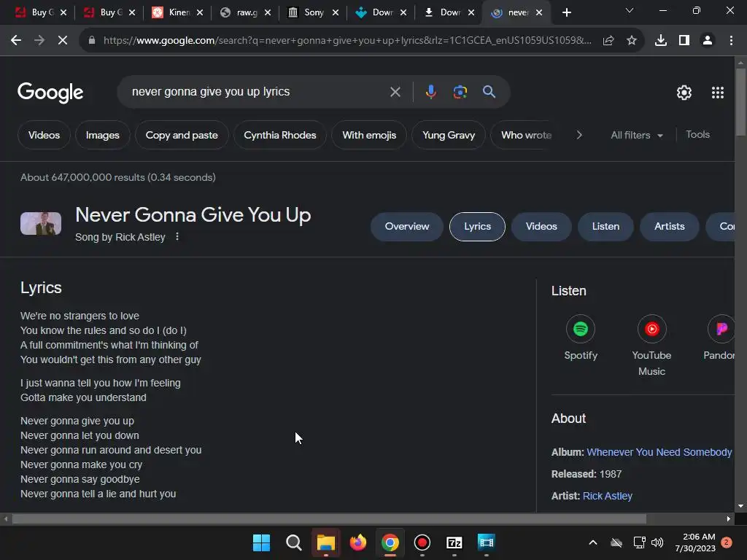Go back to the previous page
The height and width of the screenshot is (560, 747).
click(16, 41)
